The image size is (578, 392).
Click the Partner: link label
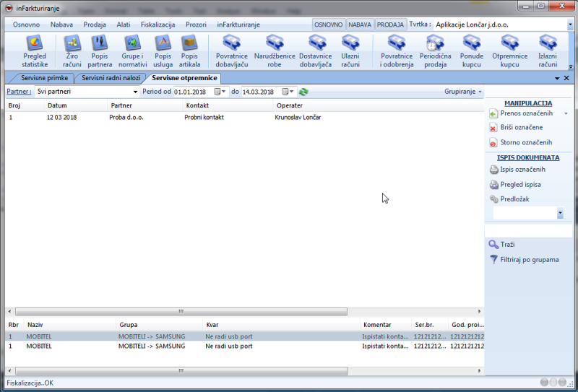[19, 92]
